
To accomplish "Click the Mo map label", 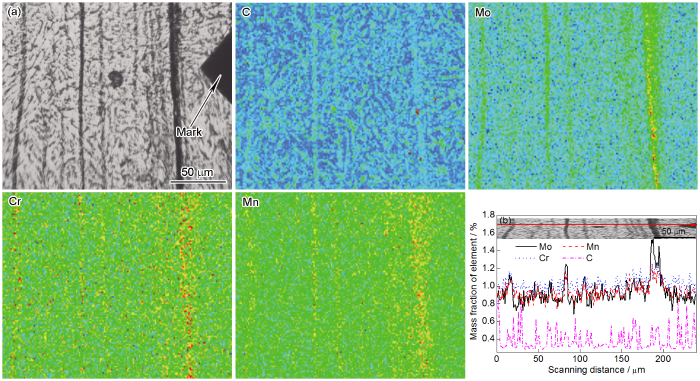I will click(x=483, y=13).
